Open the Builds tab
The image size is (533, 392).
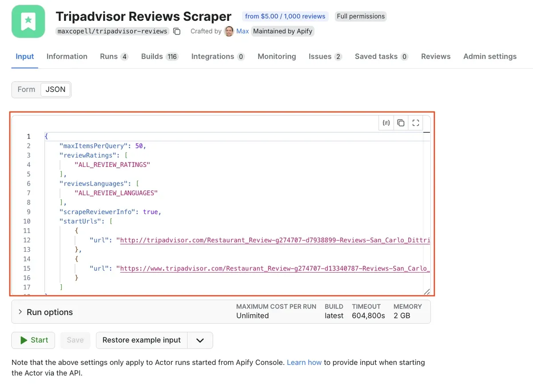point(160,56)
